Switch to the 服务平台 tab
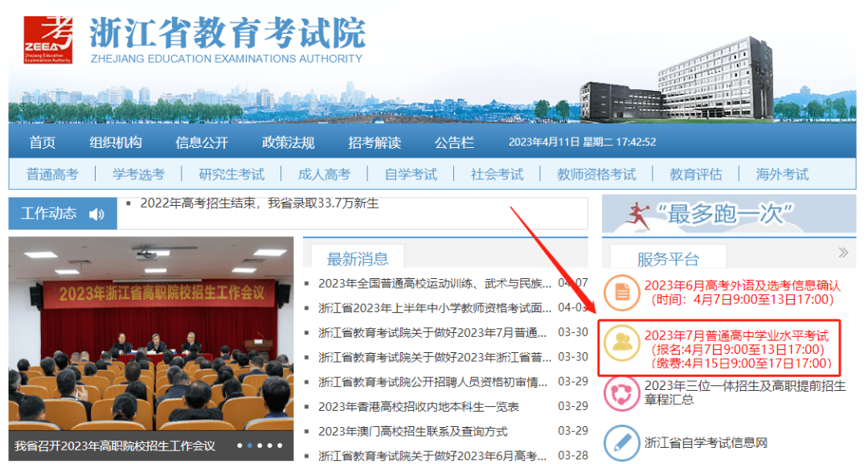 [668, 259]
